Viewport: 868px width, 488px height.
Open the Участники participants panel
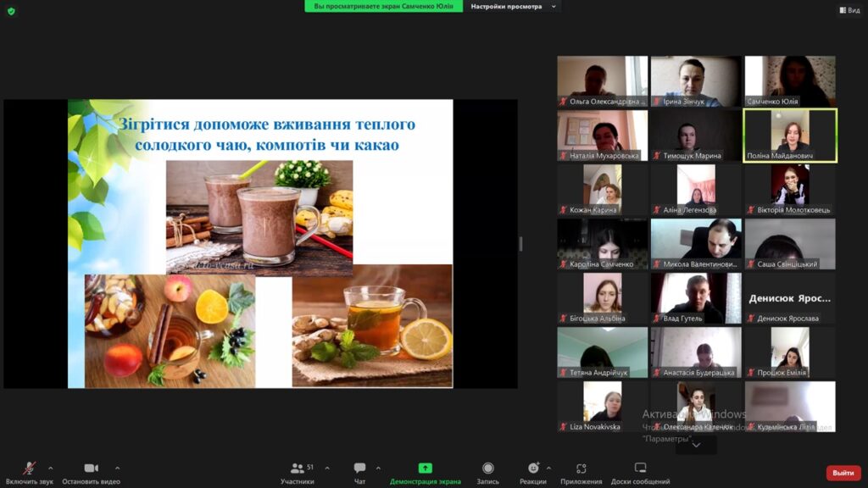point(298,469)
